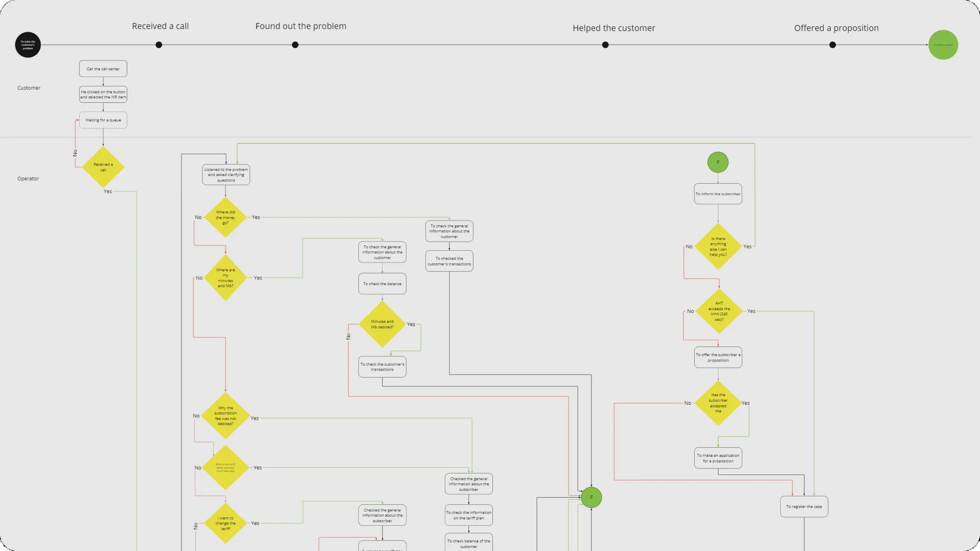This screenshot has width=980, height=551.
Task: Select the 'Helped the customer' timeline dot
Action: coord(605,44)
